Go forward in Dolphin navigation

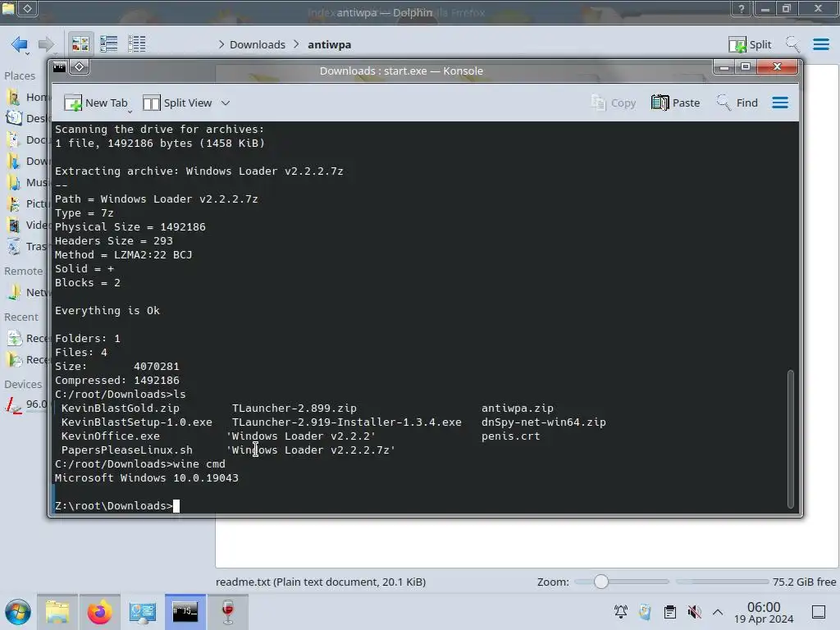46,44
